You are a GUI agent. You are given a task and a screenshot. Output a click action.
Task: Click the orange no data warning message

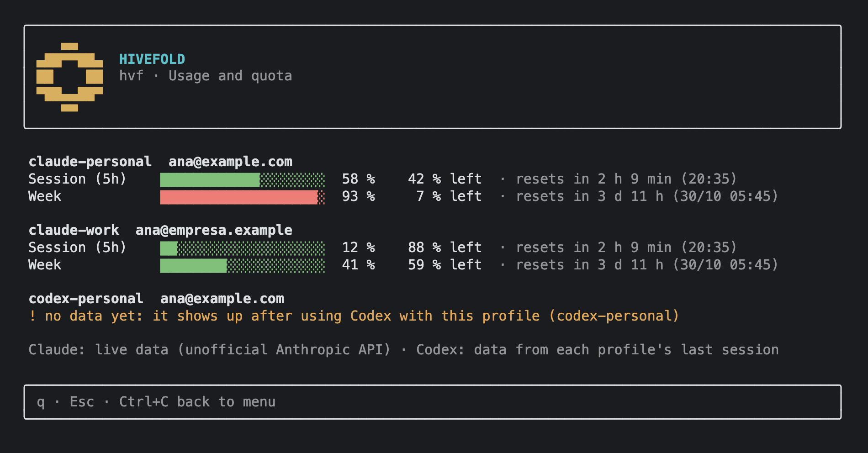354,316
